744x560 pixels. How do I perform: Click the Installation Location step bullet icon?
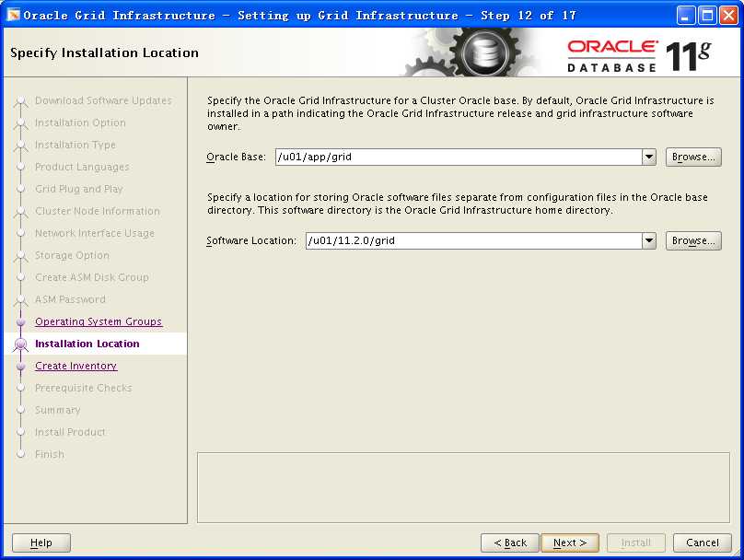20,344
